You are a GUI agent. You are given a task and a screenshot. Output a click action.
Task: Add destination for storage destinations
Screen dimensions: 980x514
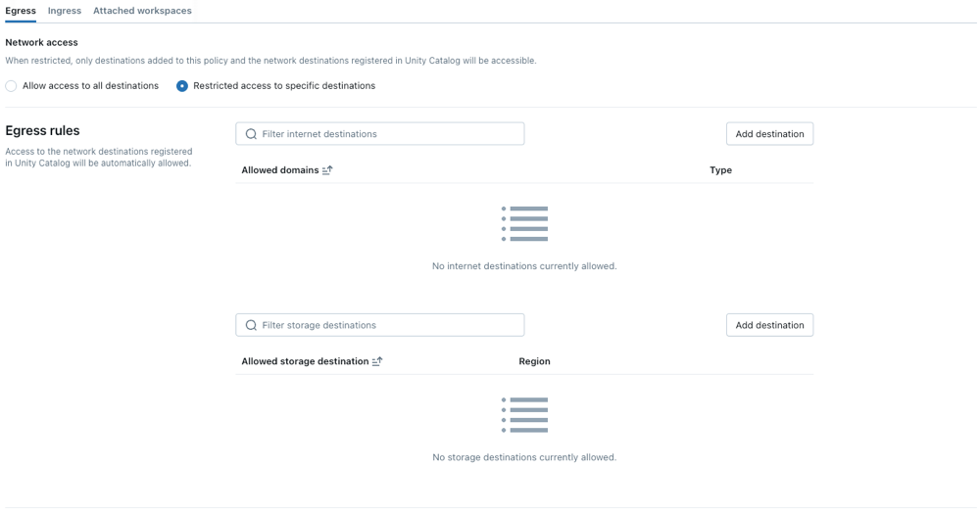pos(769,325)
